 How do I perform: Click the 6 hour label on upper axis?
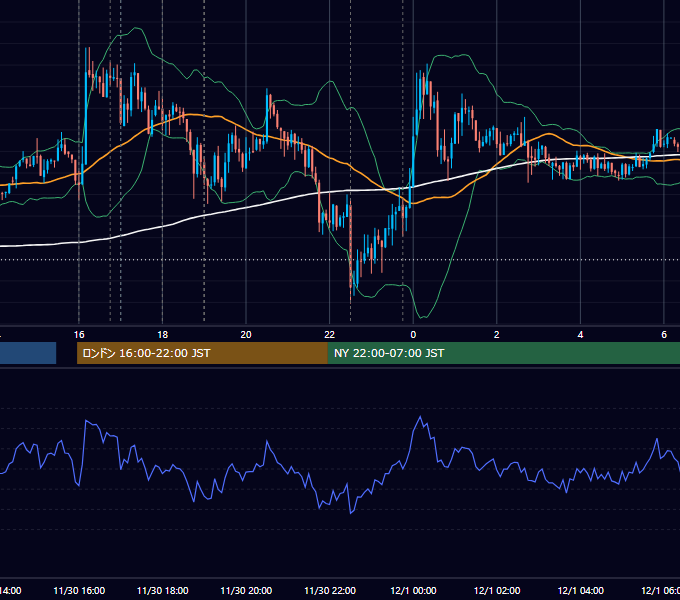coord(664,335)
